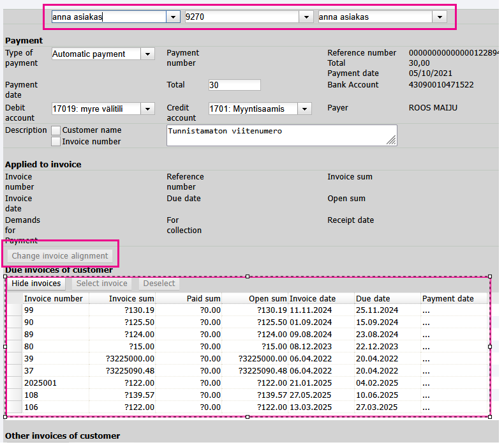Screen dimensions: 504x447
Task: Select the invoice number 37 cell
Action: pyautogui.click(x=56, y=371)
